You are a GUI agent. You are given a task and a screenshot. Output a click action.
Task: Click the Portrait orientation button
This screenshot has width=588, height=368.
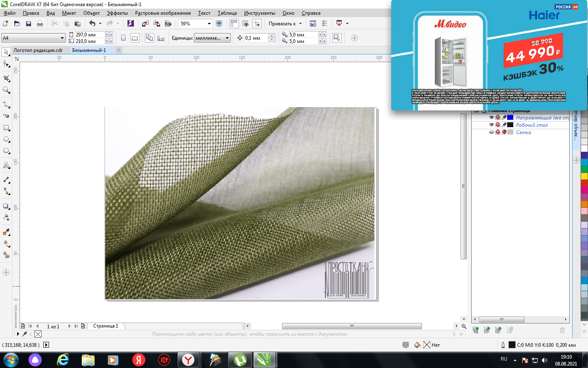123,38
